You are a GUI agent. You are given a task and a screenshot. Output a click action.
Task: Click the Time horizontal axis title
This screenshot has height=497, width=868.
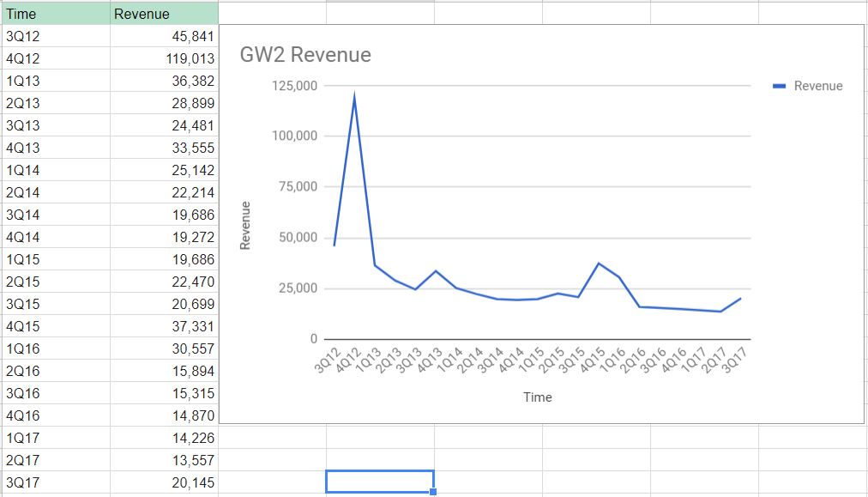538,397
